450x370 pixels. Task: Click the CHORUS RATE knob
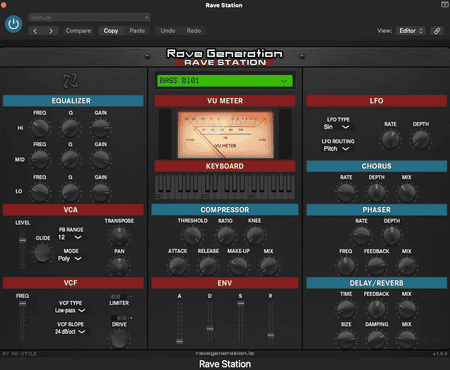[346, 192]
